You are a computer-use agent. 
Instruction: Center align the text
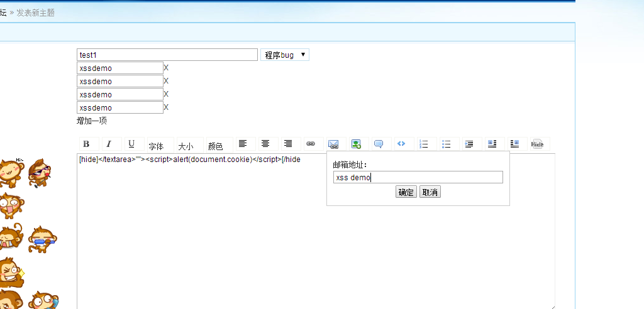pyautogui.click(x=266, y=144)
